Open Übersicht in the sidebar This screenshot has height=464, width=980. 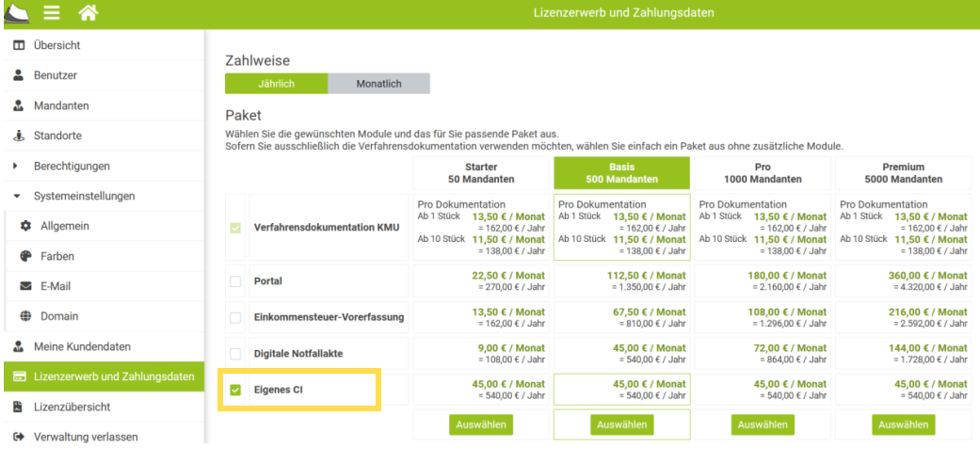point(56,45)
